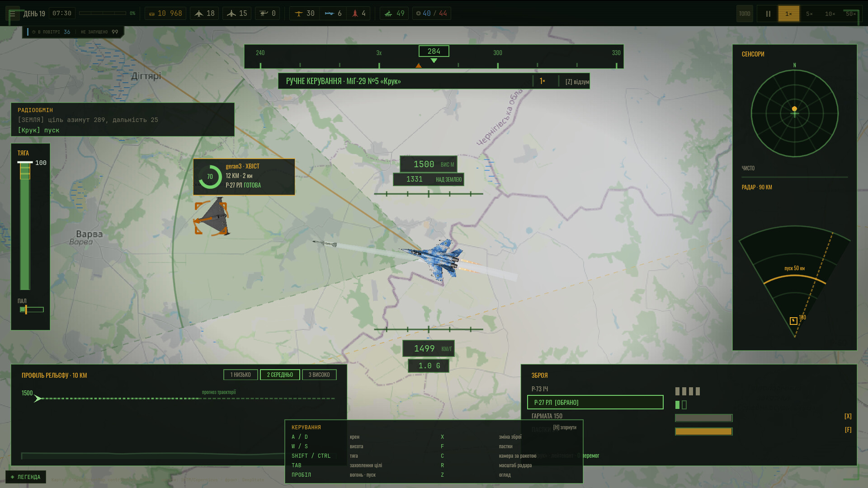Click the прогноз траєкторії trajectory label
This screenshot has width=868, height=488.
click(x=219, y=392)
